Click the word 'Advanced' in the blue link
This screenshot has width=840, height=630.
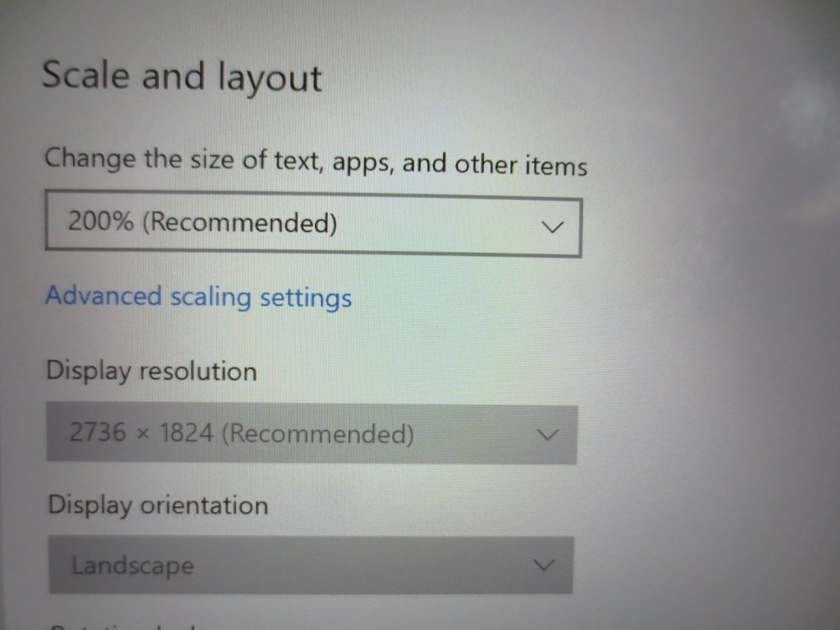(104, 295)
